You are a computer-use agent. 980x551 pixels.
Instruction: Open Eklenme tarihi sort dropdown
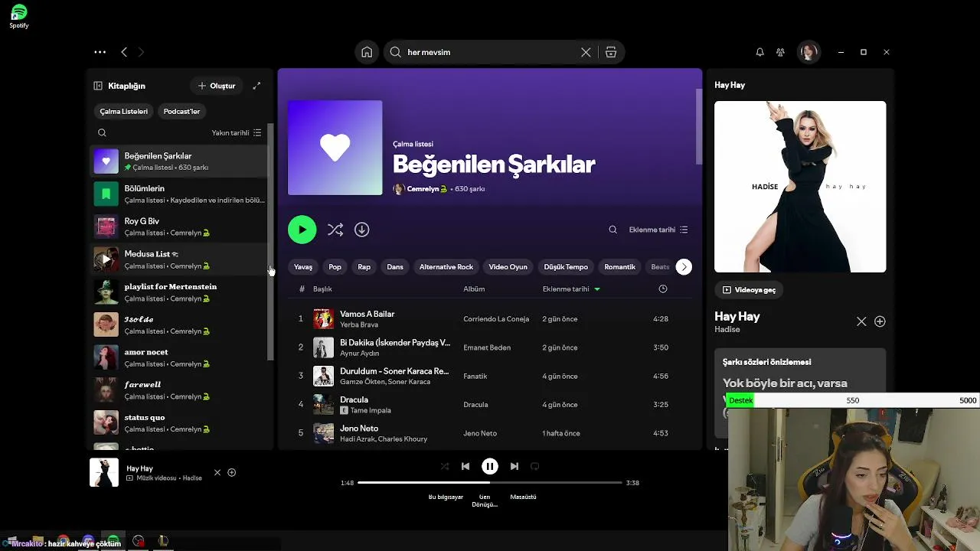(x=658, y=230)
